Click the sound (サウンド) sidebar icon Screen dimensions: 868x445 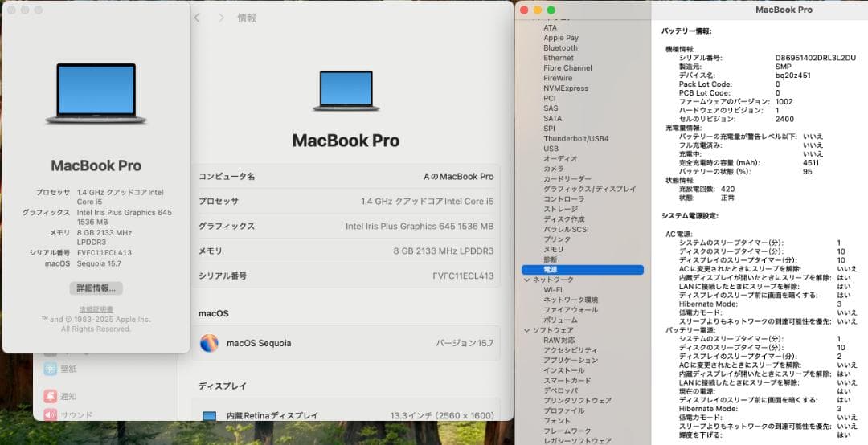click(51, 414)
